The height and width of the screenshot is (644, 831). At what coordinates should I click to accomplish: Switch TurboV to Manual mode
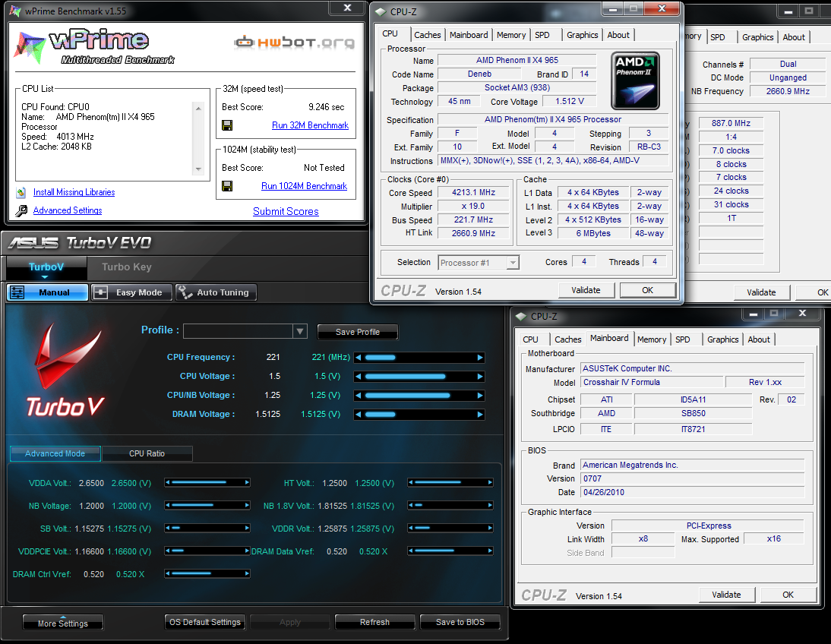tap(47, 292)
